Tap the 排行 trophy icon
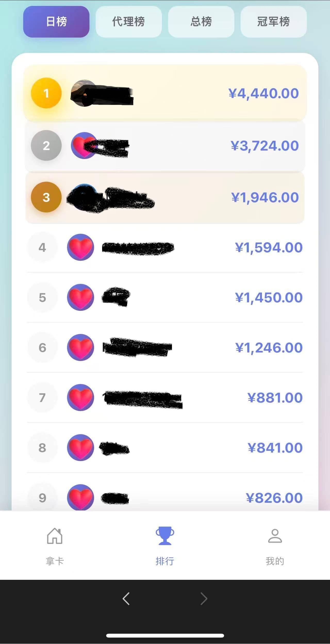 165,536
